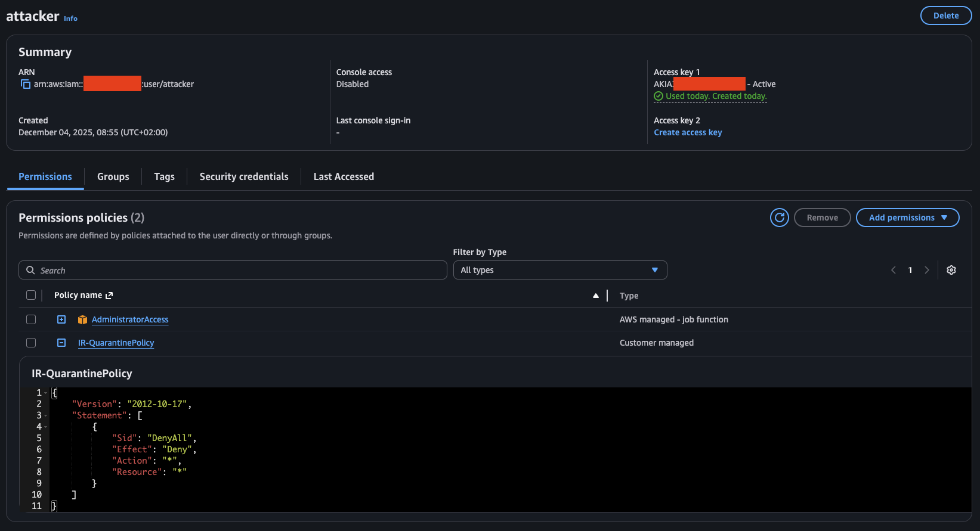The height and width of the screenshot is (531, 980).
Task: Select the AdministratorAccess policy checkbox
Action: tap(31, 319)
